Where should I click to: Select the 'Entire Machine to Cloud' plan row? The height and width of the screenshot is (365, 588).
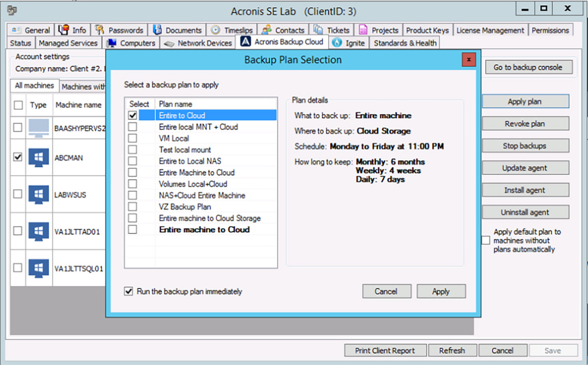201,172
